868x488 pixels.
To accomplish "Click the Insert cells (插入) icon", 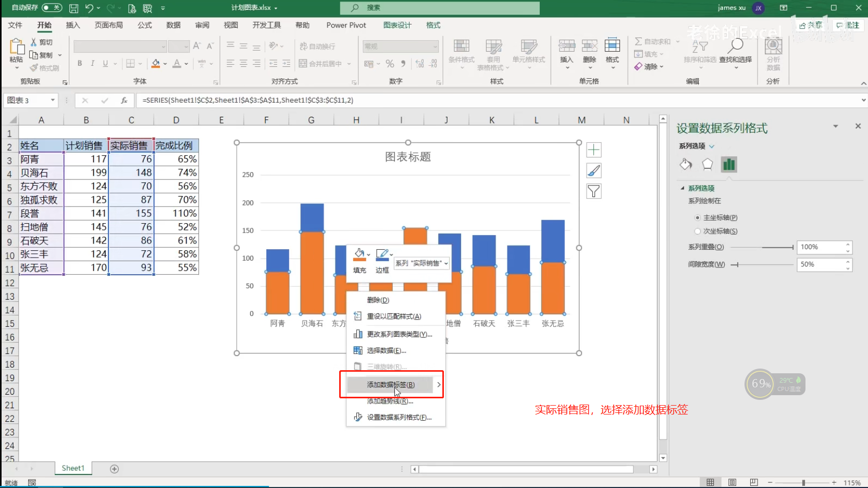I will point(567,46).
